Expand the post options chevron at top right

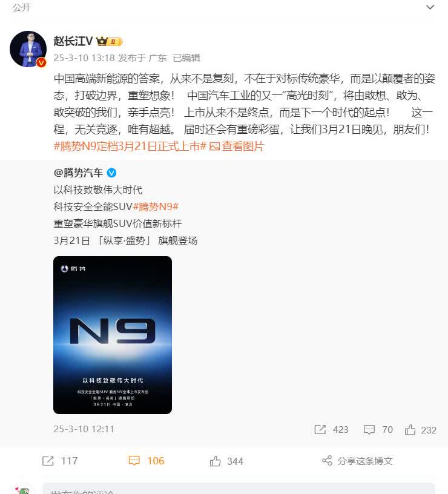click(x=430, y=7)
